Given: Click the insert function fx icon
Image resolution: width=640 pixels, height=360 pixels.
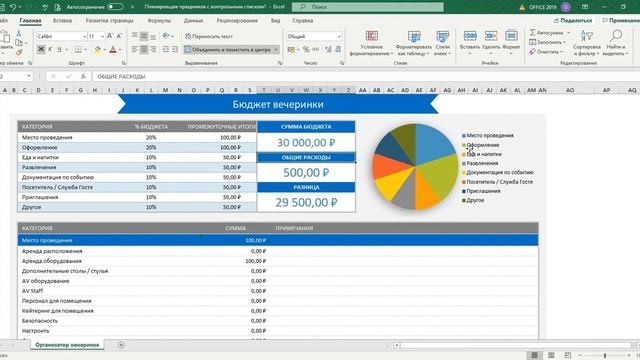Looking at the screenshot, I should pos(83,76).
